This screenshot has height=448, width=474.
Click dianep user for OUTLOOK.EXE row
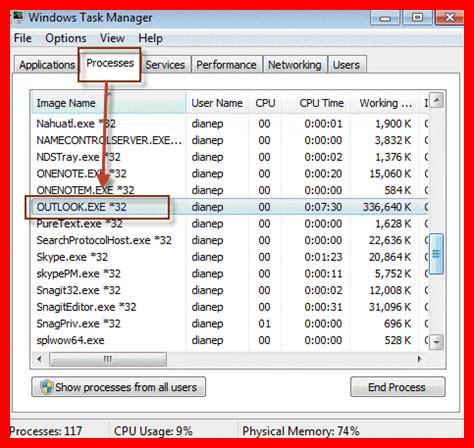pyautogui.click(x=207, y=207)
